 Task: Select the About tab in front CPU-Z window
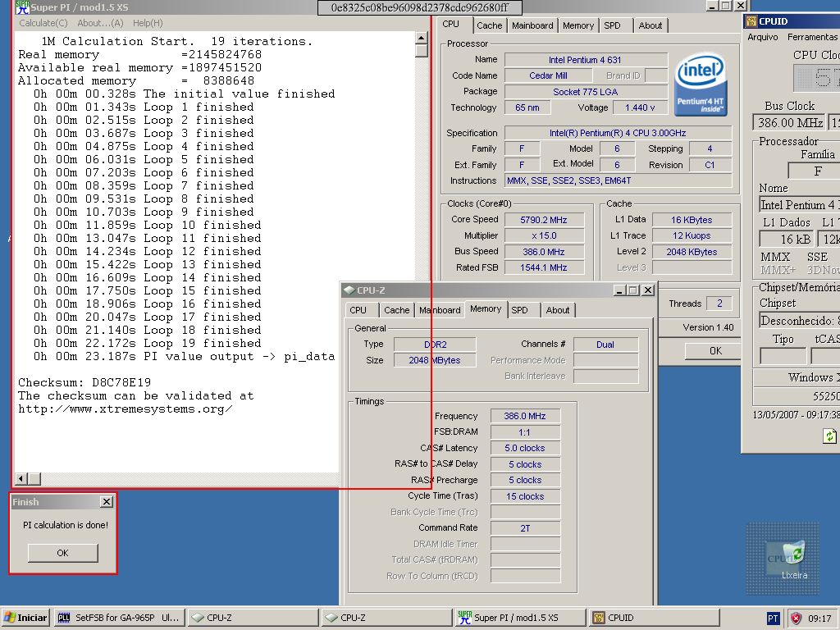[558, 309]
